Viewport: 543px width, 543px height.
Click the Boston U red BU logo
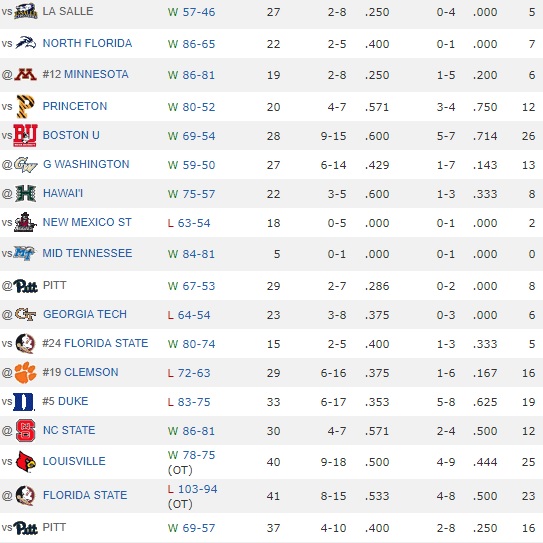[x=25, y=135]
